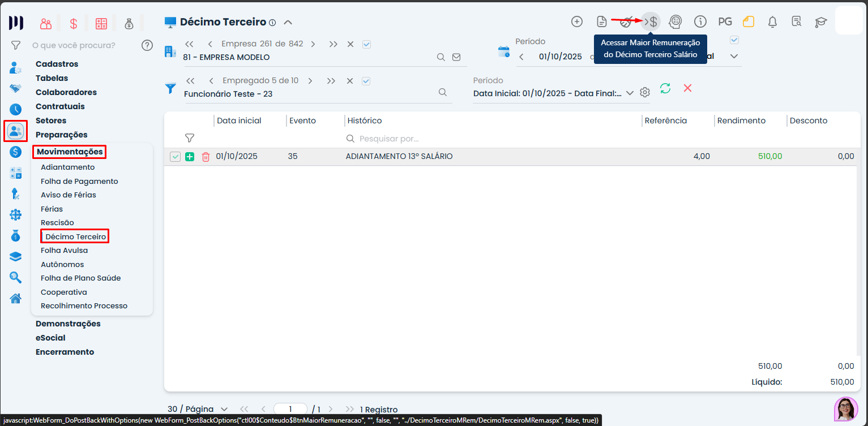868x426 pixels.
Task: Open the Tabelas menu
Action: 52,78
